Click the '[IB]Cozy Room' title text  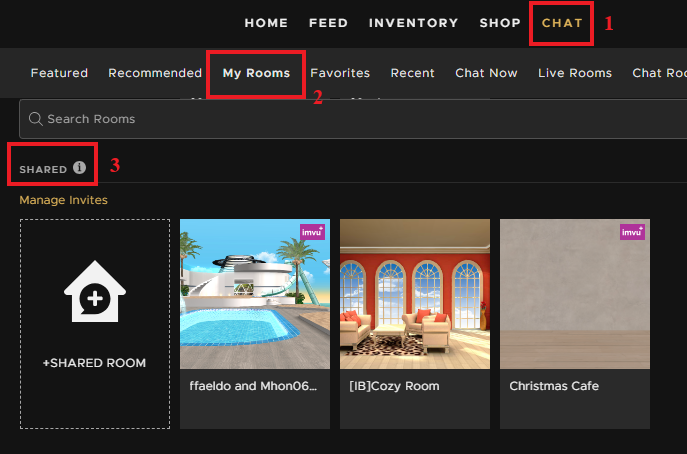tap(394, 386)
